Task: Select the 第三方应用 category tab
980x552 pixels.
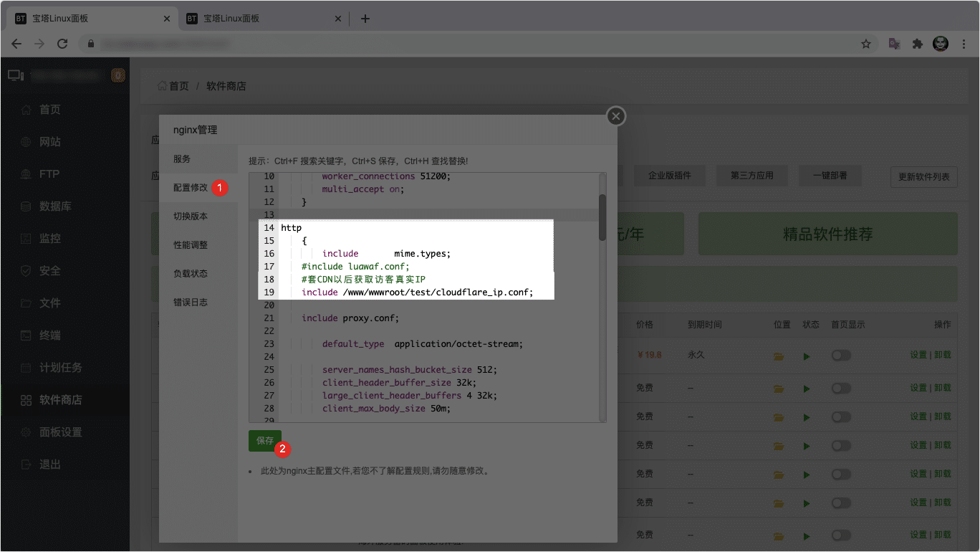Action: tap(751, 176)
